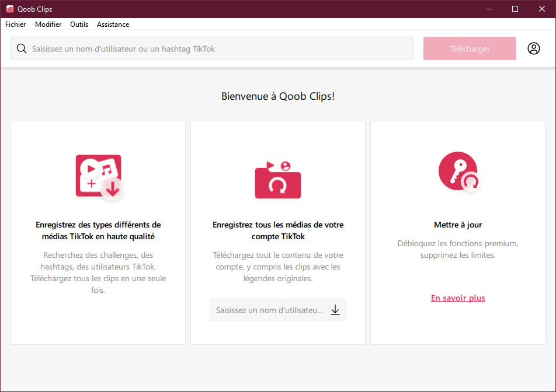Viewport: 556px width, 392px height.
Task: Focus the account username field in middle card
Action: click(x=278, y=310)
